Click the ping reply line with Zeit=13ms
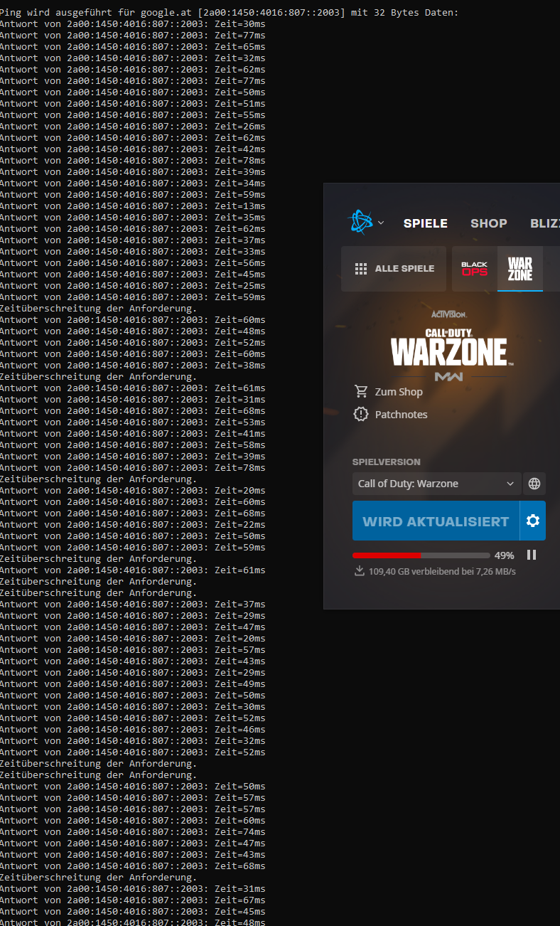Screen dimensions: 560x926 [133, 206]
